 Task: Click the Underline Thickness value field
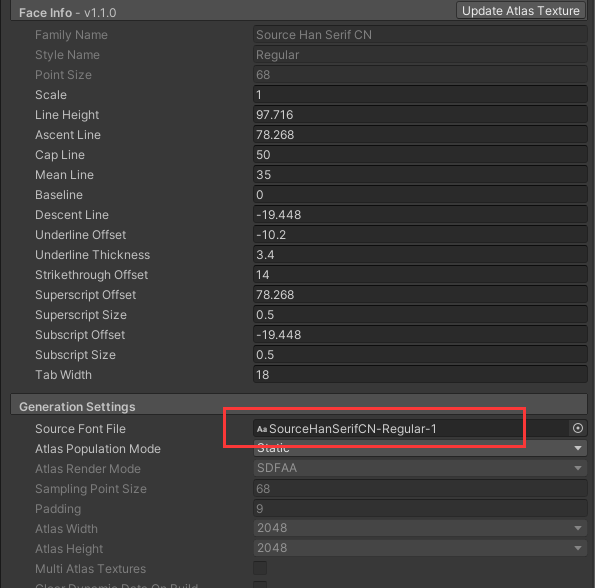(x=420, y=255)
